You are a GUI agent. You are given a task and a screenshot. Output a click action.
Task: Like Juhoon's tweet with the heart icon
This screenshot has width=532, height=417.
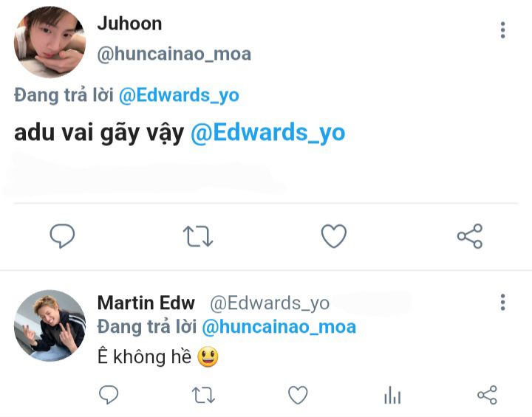click(x=334, y=236)
